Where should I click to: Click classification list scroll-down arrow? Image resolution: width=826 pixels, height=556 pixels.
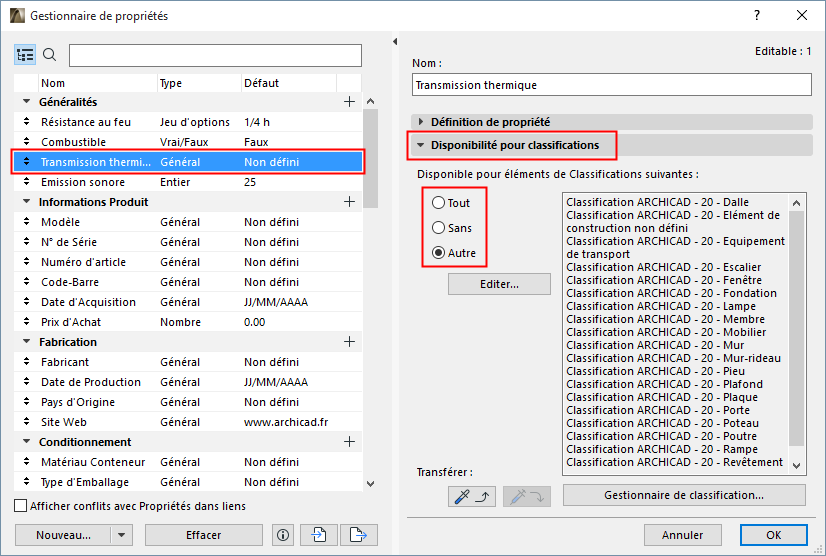(796, 466)
